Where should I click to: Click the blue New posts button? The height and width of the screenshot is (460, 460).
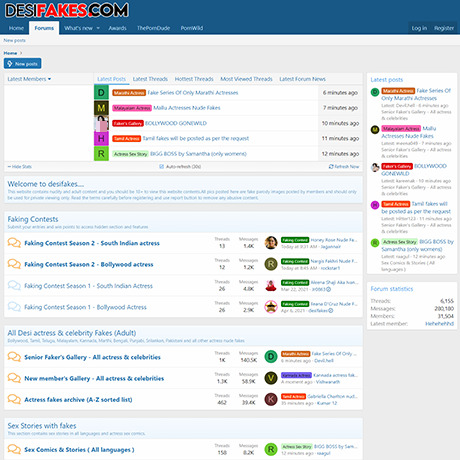[23, 64]
